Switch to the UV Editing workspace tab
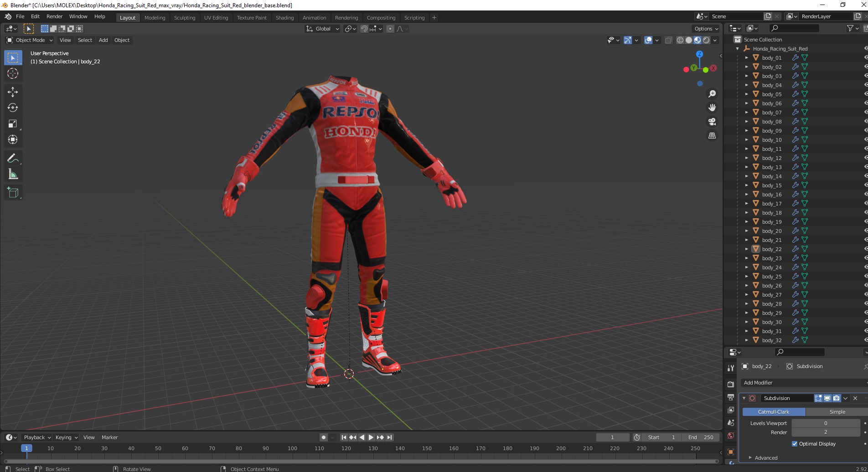This screenshot has width=868, height=472. tap(216, 18)
